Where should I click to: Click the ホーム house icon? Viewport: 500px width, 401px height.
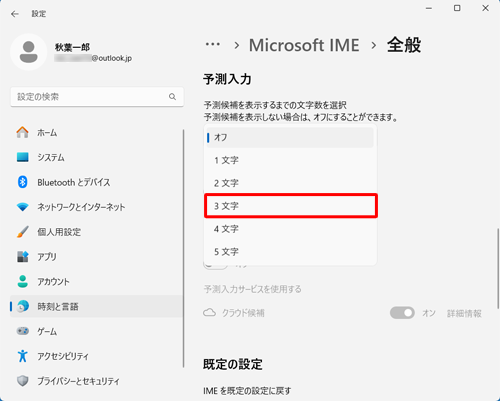[23, 132]
